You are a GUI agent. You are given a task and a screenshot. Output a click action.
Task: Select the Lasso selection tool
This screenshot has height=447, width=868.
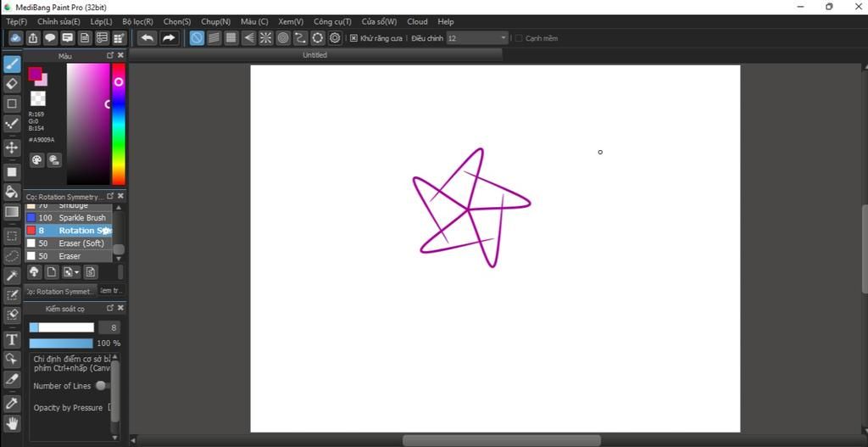coord(12,256)
